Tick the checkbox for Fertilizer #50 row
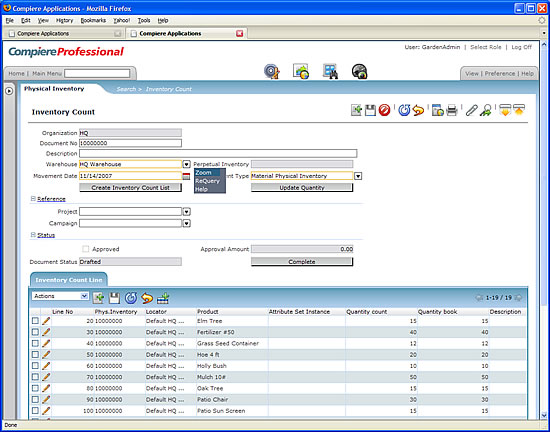550x432 pixels. [x=35, y=332]
